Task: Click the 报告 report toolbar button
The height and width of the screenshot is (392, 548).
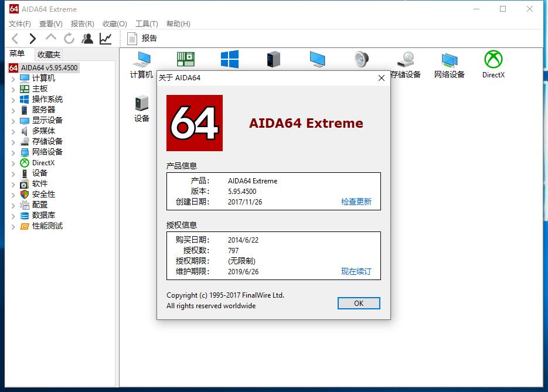Action: click(142, 39)
